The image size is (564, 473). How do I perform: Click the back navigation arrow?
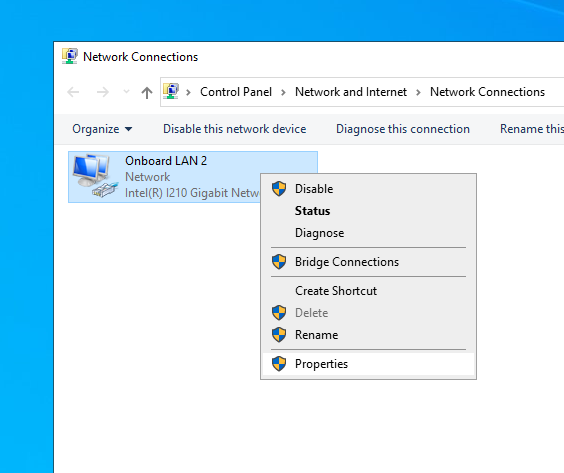click(x=73, y=92)
